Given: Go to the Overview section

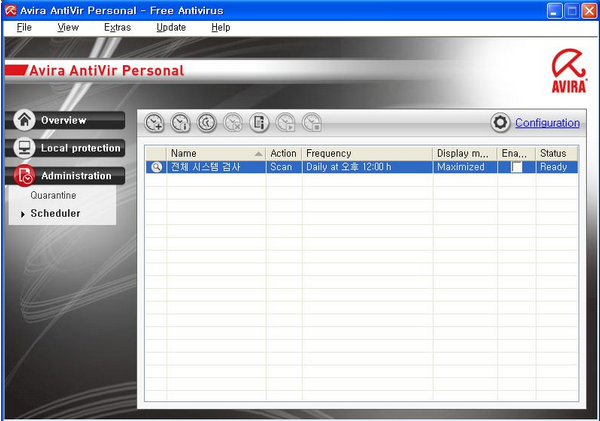Looking at the screenshot, I should [65, 120].
